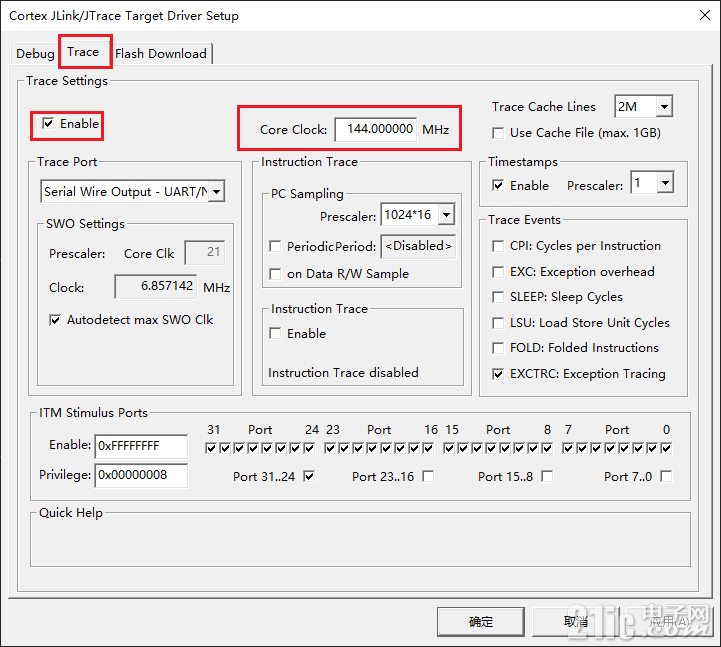Click the Periodic Period disabled field
721x647 pixels.
click(x=418, y=246)
